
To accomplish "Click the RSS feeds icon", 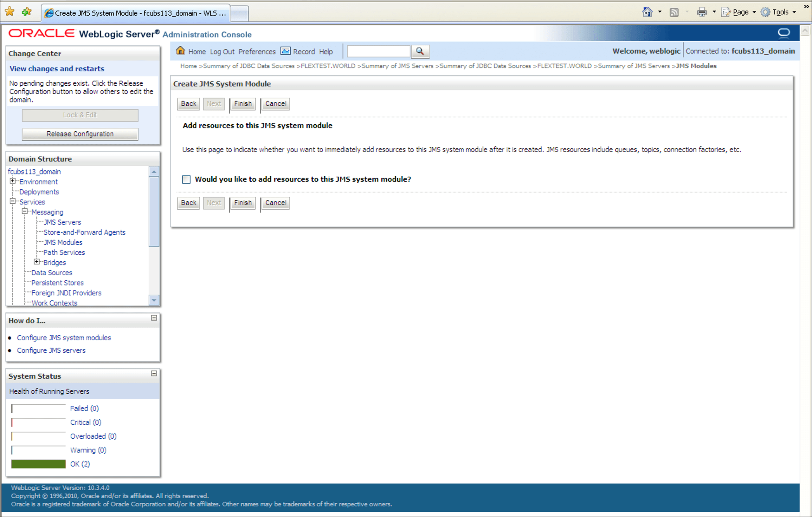I will (674, 12).
